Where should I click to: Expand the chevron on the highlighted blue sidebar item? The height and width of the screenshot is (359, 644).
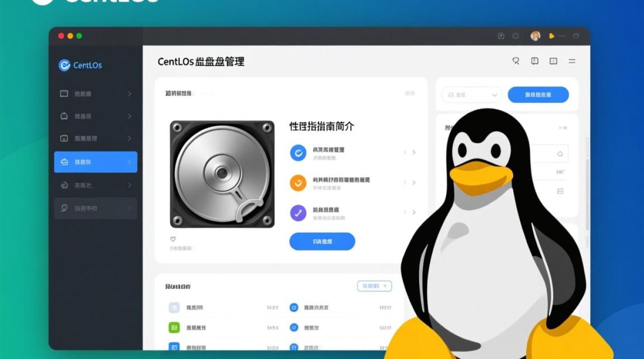click(x=129, y=162)
